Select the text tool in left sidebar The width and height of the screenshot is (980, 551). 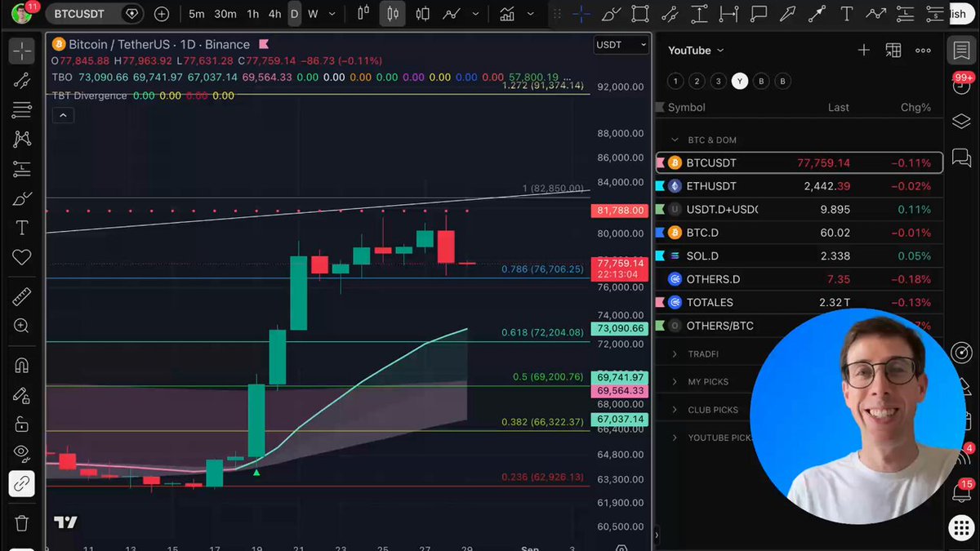coord(22,228)
